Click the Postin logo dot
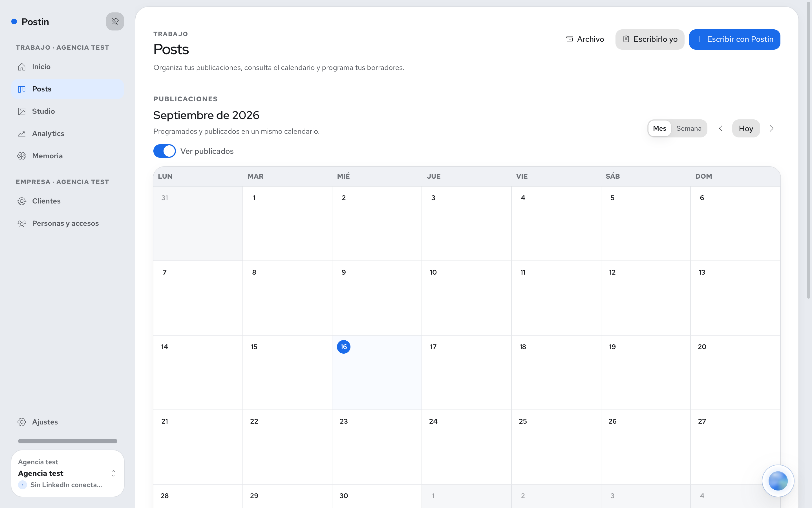 (x=14, y=21)
